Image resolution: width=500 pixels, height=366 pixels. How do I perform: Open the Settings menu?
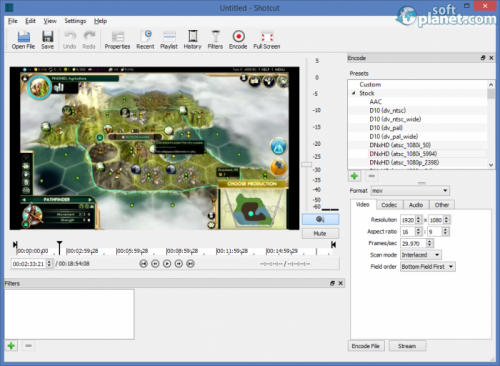[75, 21]
